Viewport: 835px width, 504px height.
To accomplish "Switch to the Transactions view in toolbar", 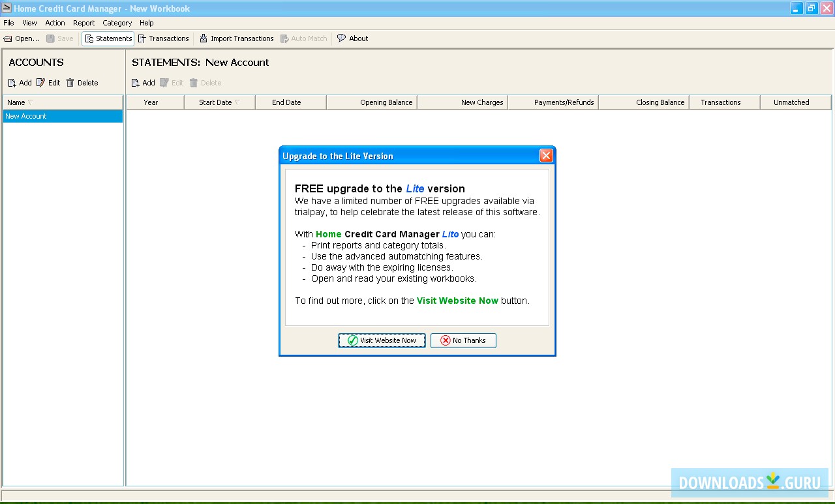I will point(163,38).
